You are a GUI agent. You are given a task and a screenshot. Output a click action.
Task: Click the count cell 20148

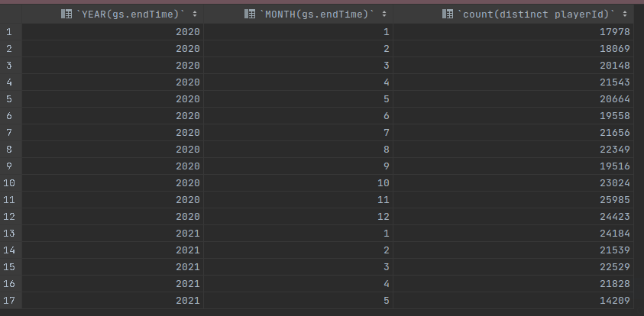click(x=513, y=65)
